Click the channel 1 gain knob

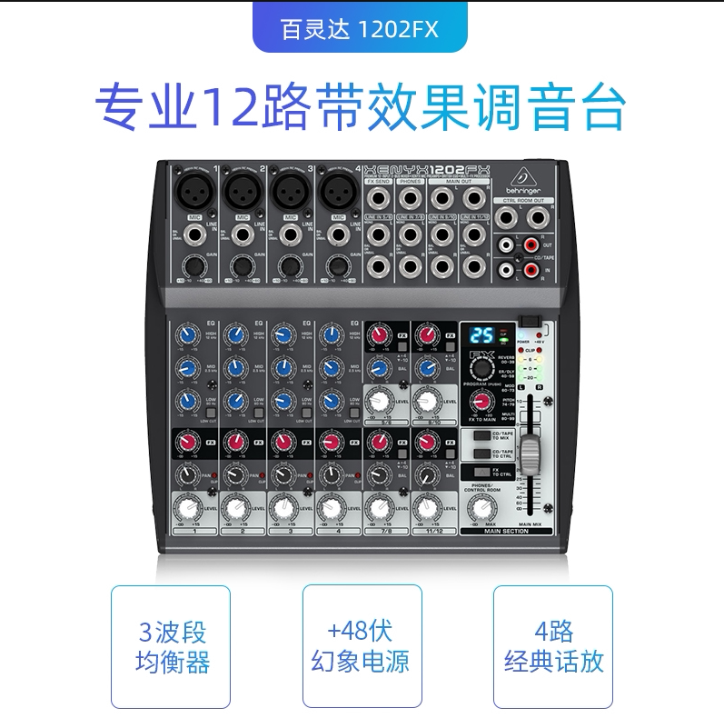click(x=195, y=266)
